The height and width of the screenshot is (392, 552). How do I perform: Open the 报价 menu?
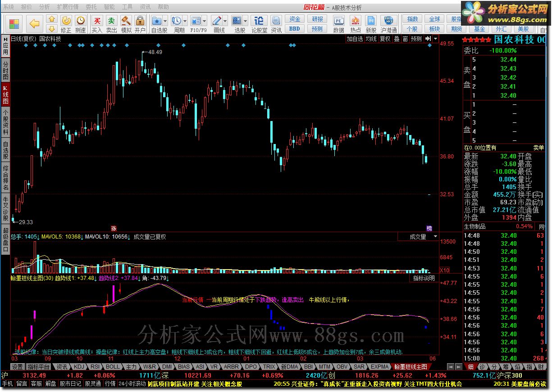(26, 7)
